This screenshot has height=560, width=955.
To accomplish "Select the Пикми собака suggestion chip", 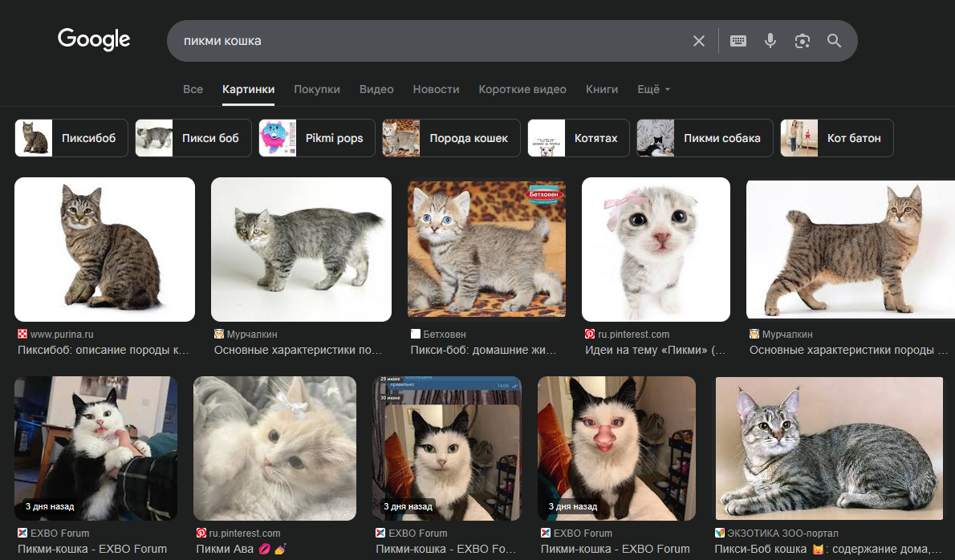I will (705, 138).
